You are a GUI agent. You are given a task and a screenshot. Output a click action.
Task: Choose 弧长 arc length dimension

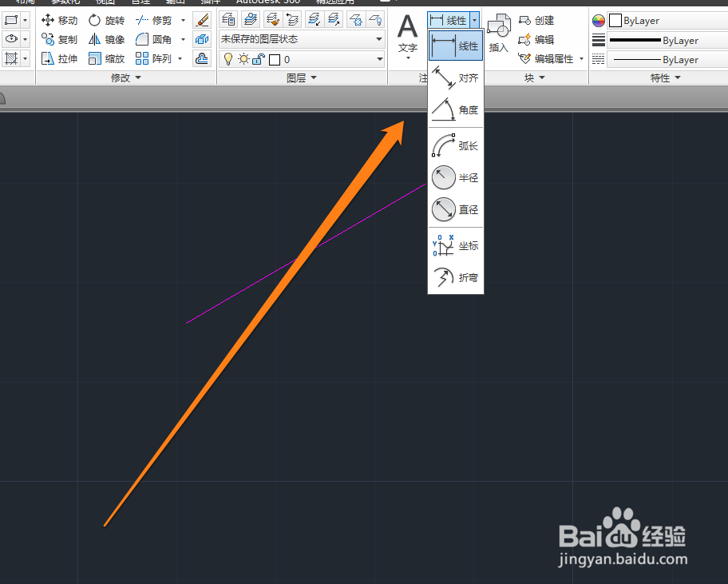[456, 145]
